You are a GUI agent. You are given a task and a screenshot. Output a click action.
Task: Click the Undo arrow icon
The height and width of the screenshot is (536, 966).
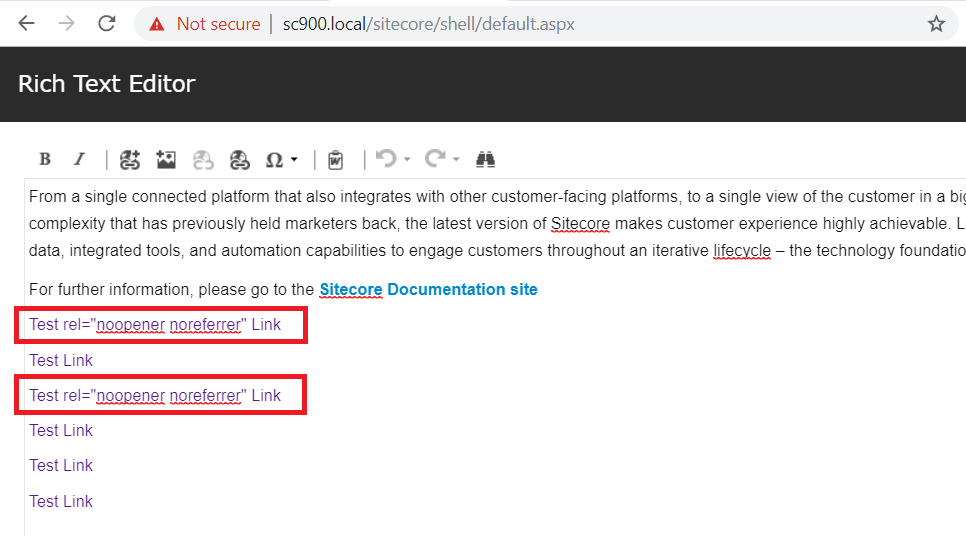pos(386,159)
